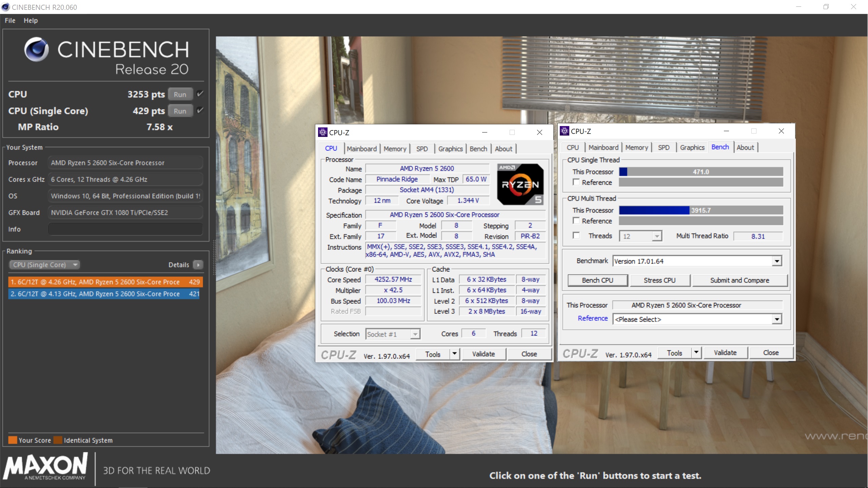Switch to Memory tab in left CPU-Z window
Image resolution: width=868 pixels, height=488 pixels.
tap(395, 149)
